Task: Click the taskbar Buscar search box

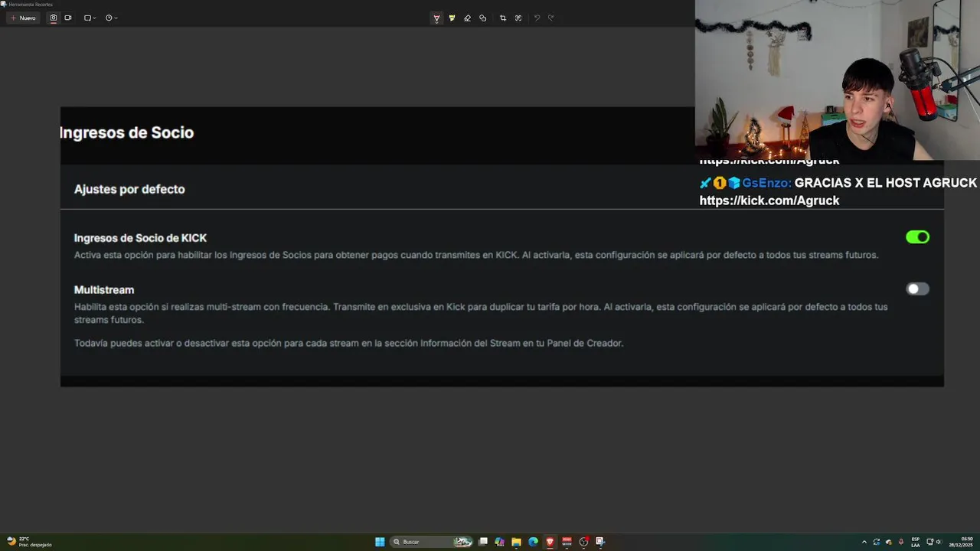Action: click(431, 542)
